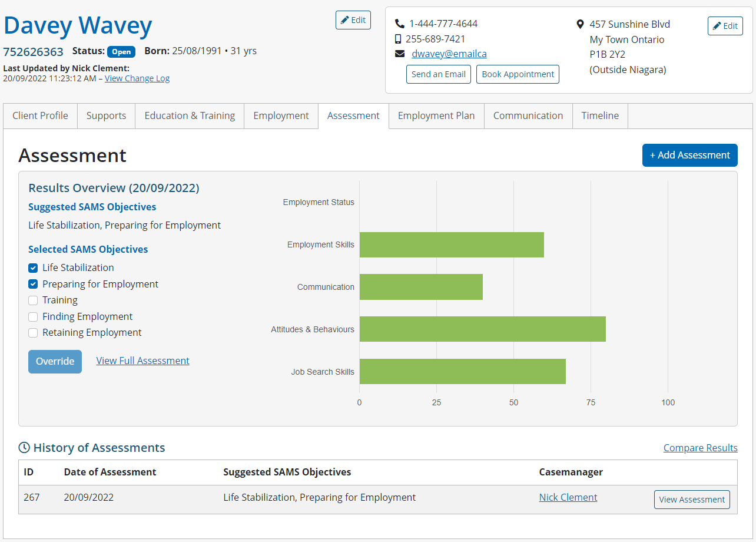Enable the Training objective checkbox
This screenshot has width=756, height=542.
pyautogui.click(x=34, y=300)
